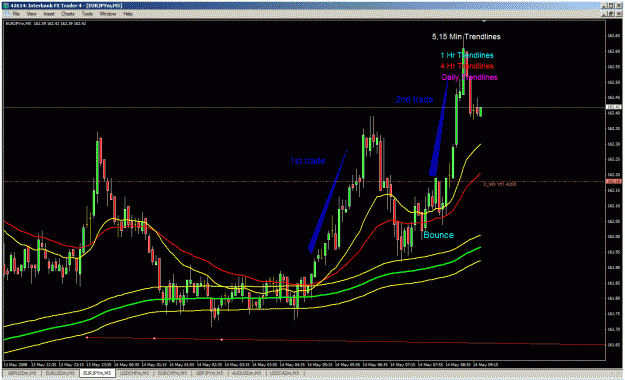Open the View menu
625x380 pixels.
coord(32,14)
